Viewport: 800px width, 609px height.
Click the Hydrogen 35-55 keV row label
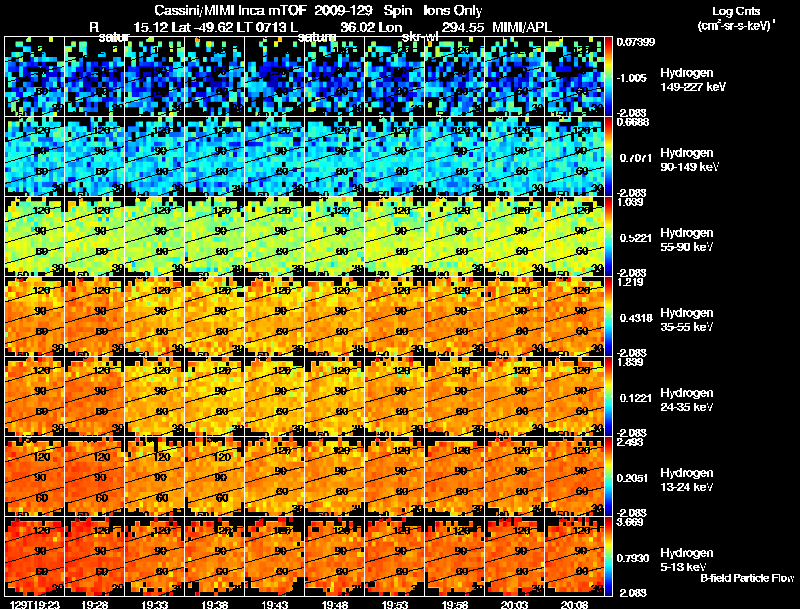click(x=687, y=320)
